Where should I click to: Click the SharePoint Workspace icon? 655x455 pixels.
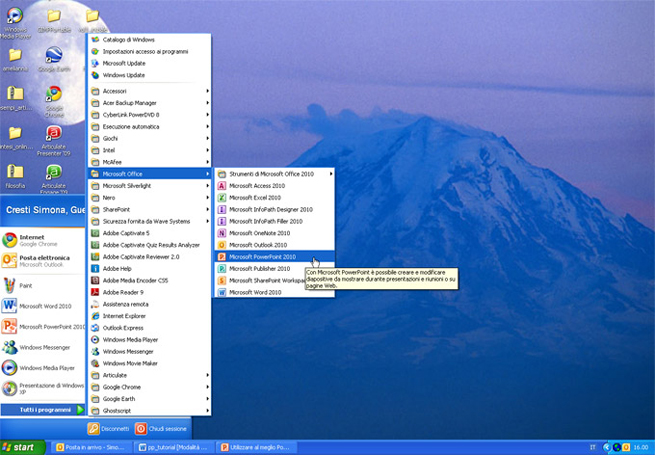[222, 280]
